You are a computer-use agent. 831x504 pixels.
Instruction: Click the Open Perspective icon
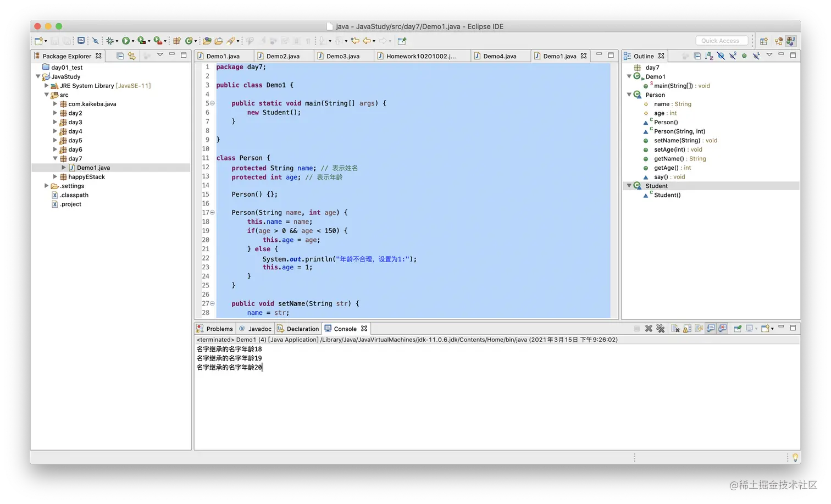coord(763,41)
